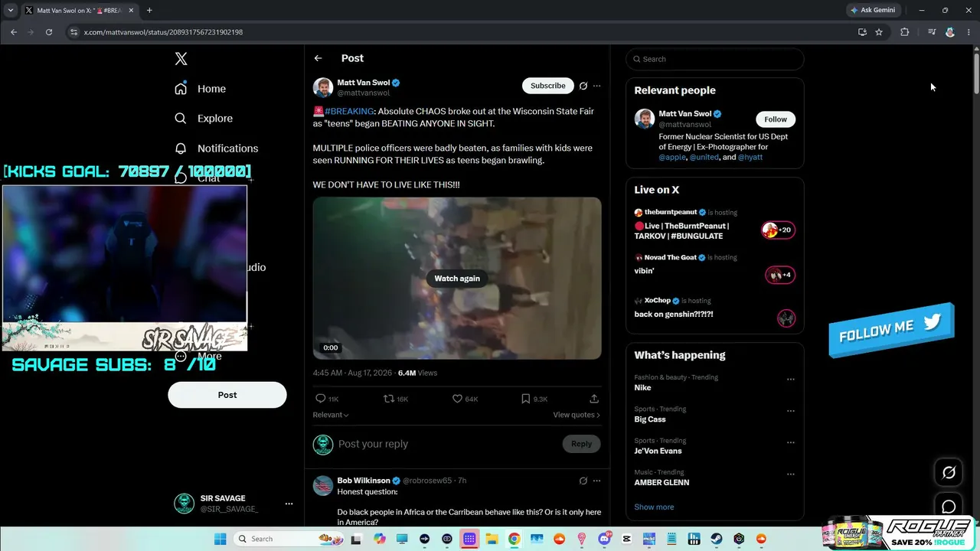
Task: Open a new Chrome tab
Action: [149, 11]
